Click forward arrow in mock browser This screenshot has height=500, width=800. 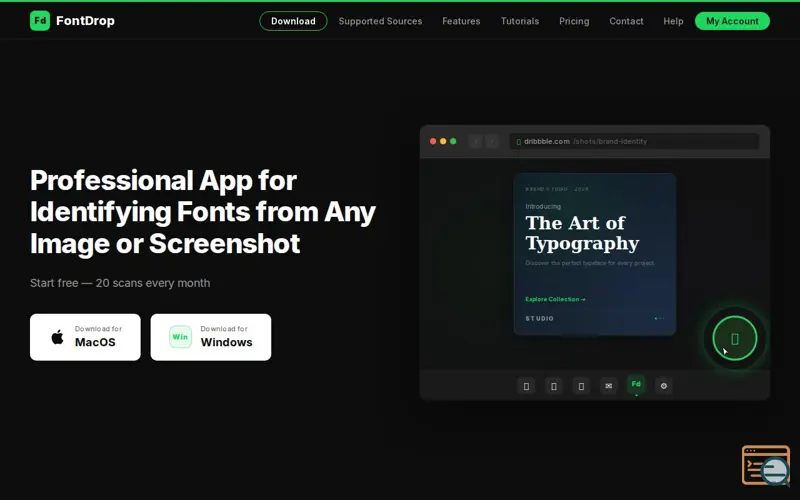[491, 141]
